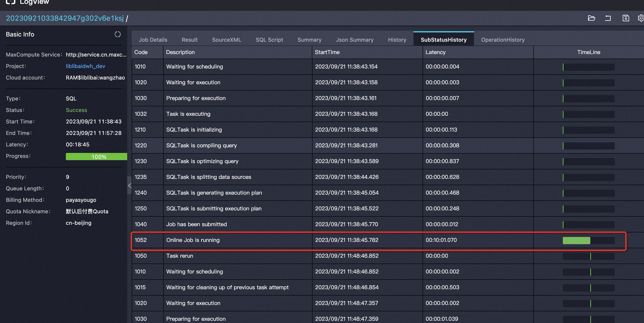Click start time 2023/09/21 11:48:47.357
The image size is (644, 323).
coord(347,303)
